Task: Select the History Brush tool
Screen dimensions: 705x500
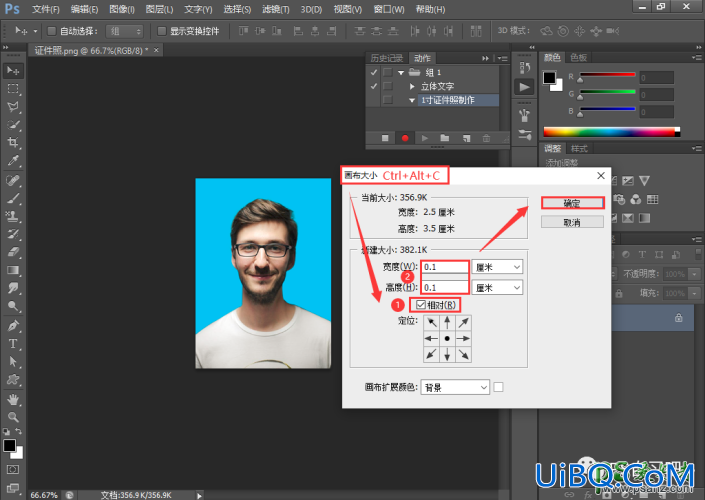Action: click(13, 234)
